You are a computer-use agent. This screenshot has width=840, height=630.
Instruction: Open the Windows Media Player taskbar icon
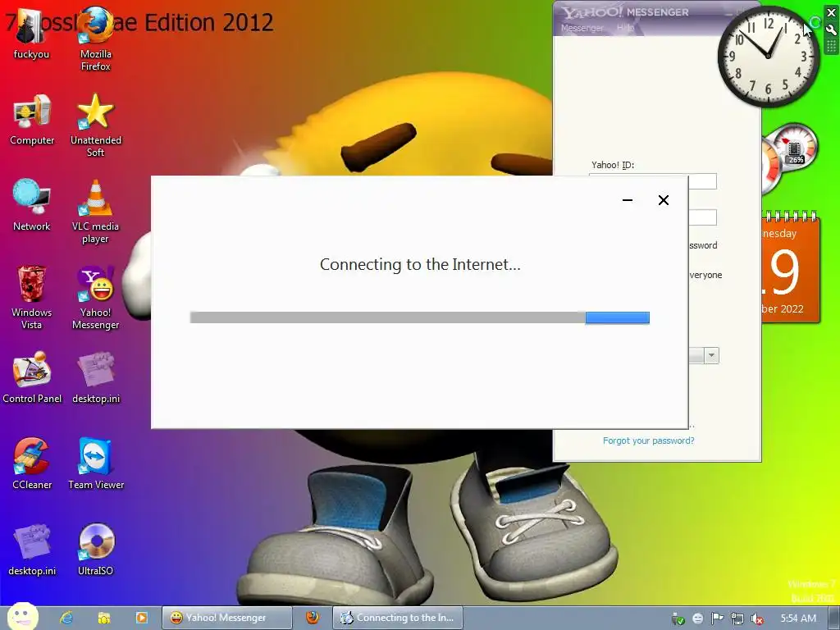[141, 618]
